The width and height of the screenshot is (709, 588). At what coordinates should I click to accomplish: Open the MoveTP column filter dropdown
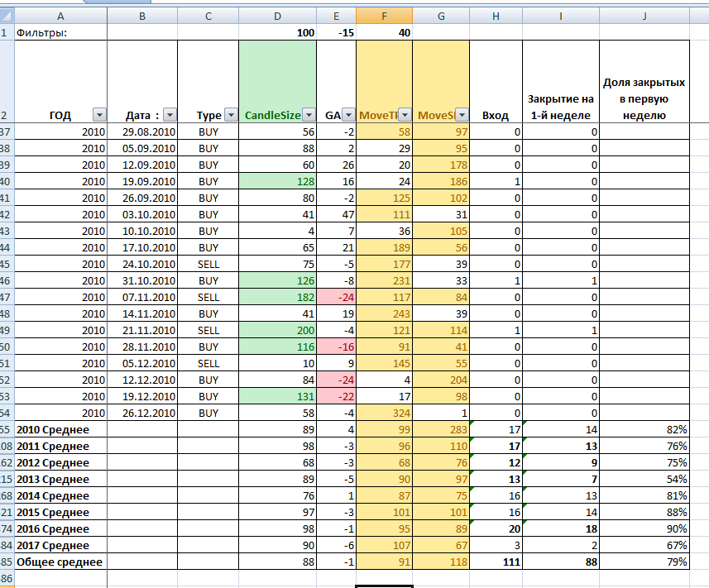coord(405,115)
